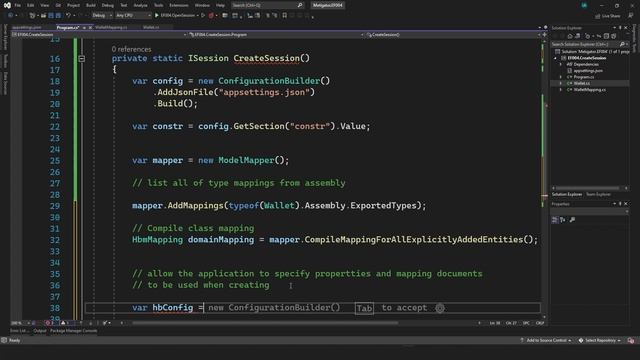Click the Properties alphabetical sort icon
This screenshot has width=640, height=360.
(x=563, y=220)
